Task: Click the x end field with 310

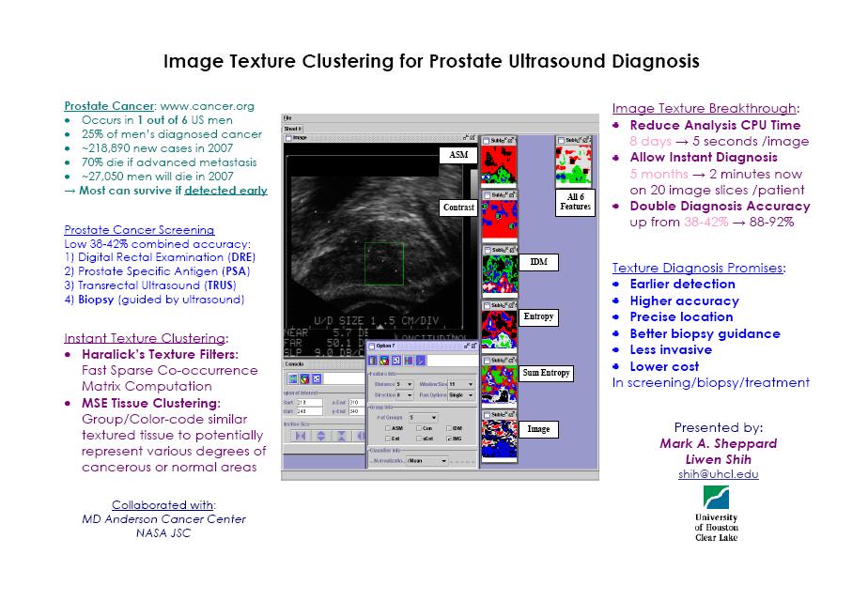Action: (357, 402)
